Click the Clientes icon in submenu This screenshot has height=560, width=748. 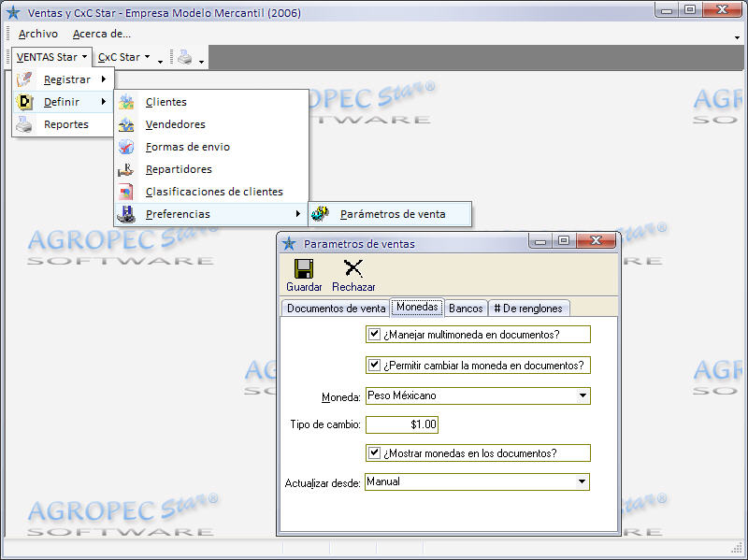[126, 102]
